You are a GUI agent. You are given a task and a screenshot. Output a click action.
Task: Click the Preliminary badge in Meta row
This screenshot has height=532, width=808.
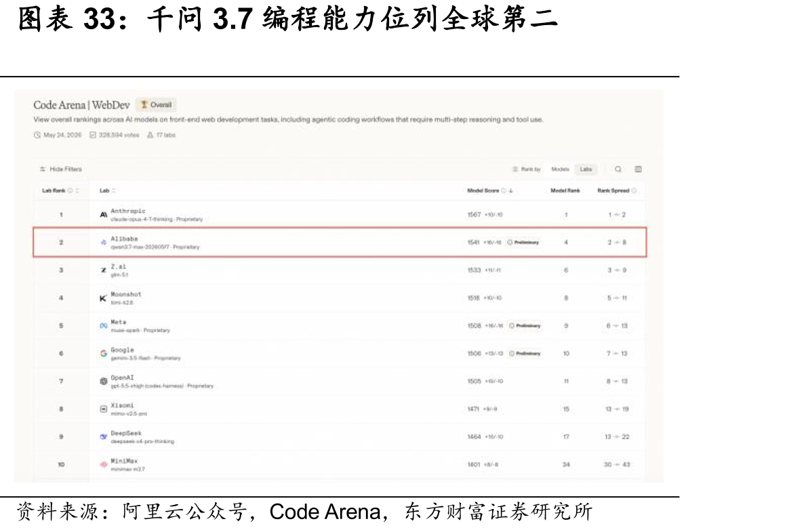(525, 325)
